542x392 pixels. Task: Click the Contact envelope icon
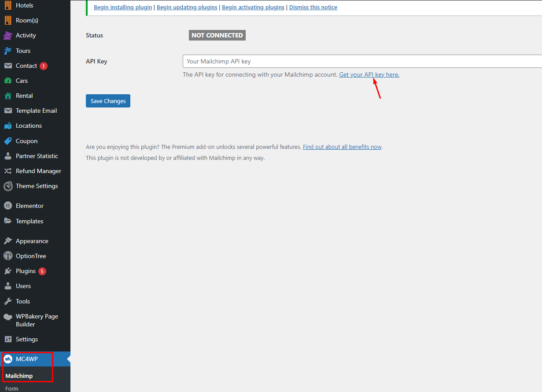click(x=8, y=66)
